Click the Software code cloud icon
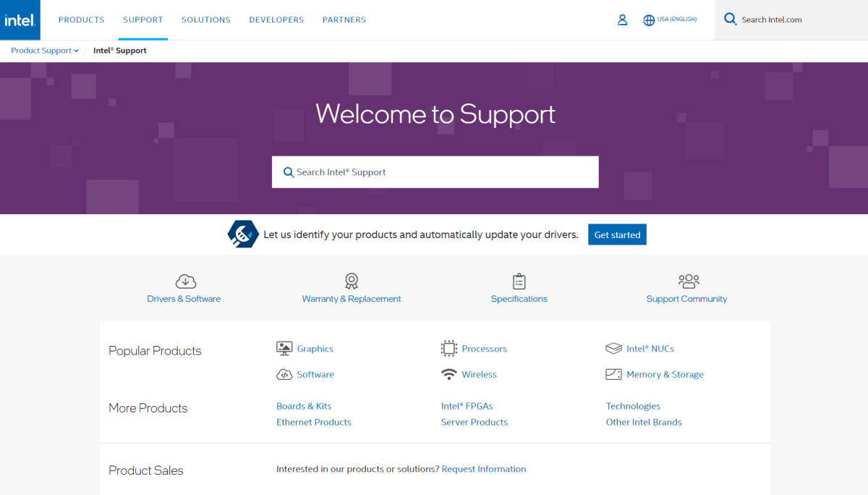The height and width of the screenshot is (495, 868). coord(284,375)
